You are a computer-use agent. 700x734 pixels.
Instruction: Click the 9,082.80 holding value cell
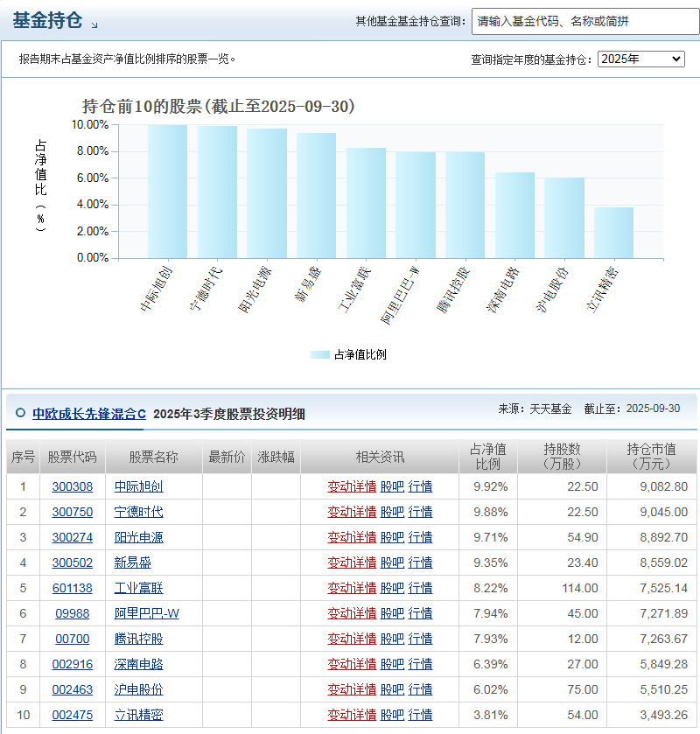651,486
